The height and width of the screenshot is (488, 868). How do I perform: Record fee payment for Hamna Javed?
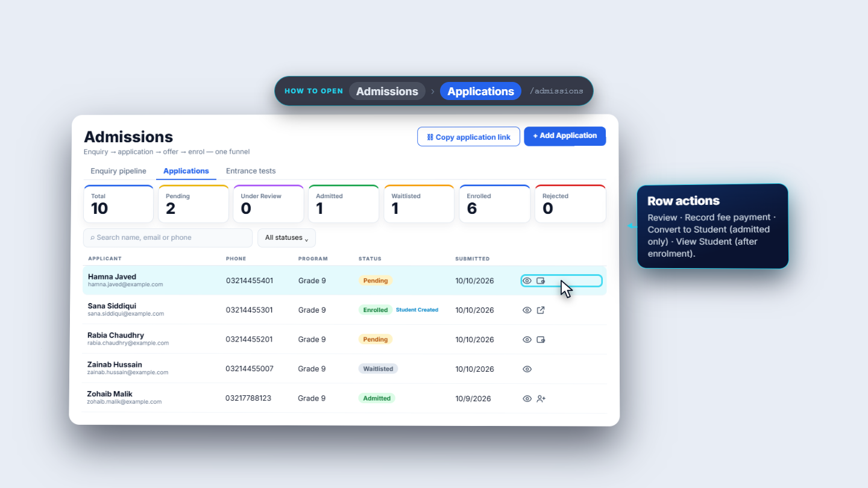pyautogui.click(x=541, y=281)
